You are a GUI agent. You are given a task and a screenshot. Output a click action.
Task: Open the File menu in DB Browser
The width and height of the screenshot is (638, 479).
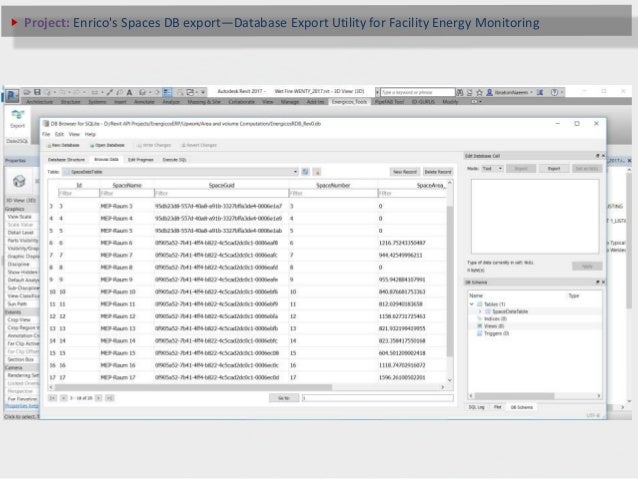coord(46,134)
